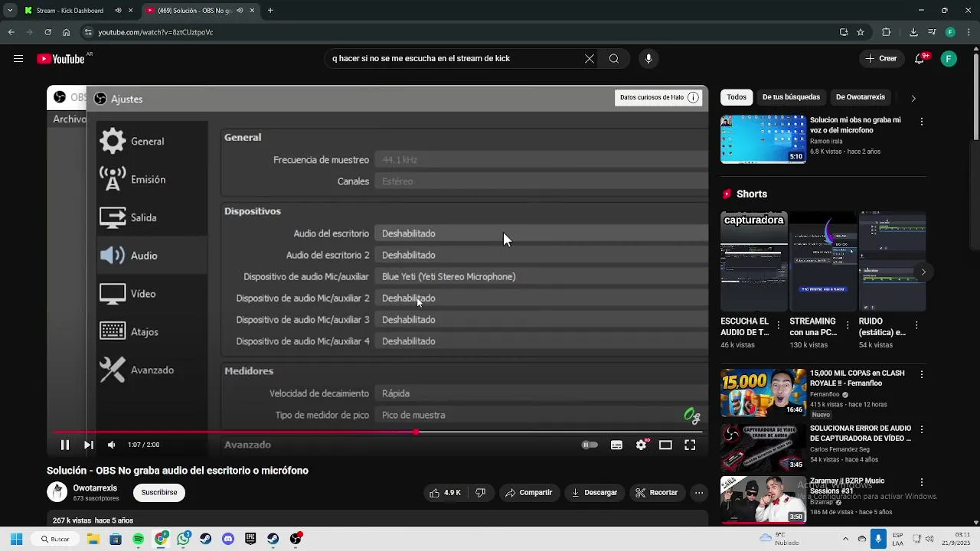Dislike the video
This screenshot has height=551, width=980.
coord(481,493)
